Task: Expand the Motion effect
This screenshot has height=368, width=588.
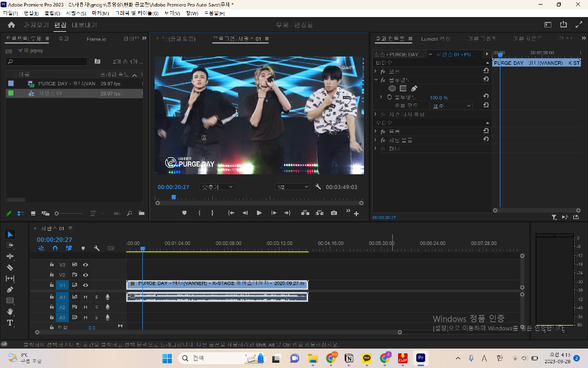Action: click(375, 71)
